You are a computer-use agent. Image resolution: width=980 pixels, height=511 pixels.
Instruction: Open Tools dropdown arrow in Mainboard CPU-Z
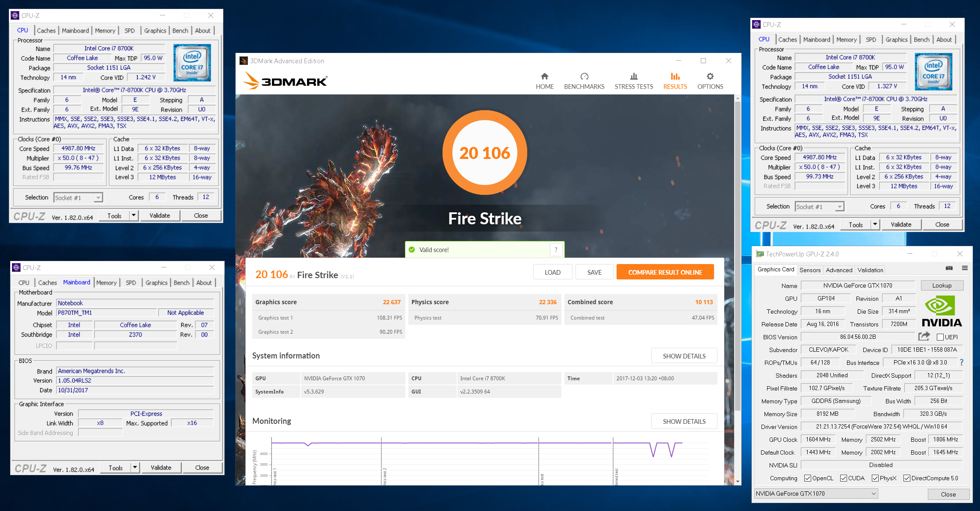[135, 467]
